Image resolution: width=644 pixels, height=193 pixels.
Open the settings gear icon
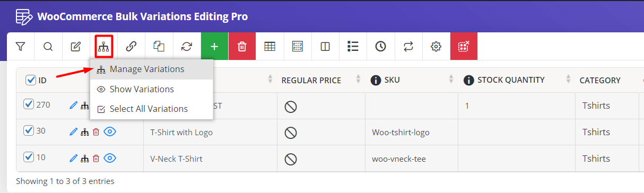tap(436, 47)
